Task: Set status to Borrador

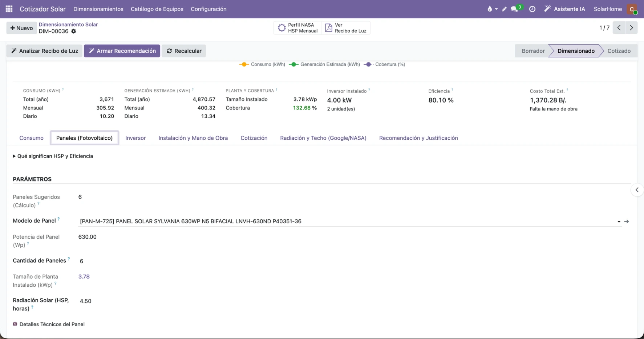Action: pyautogui.click(x=533, y=51)
